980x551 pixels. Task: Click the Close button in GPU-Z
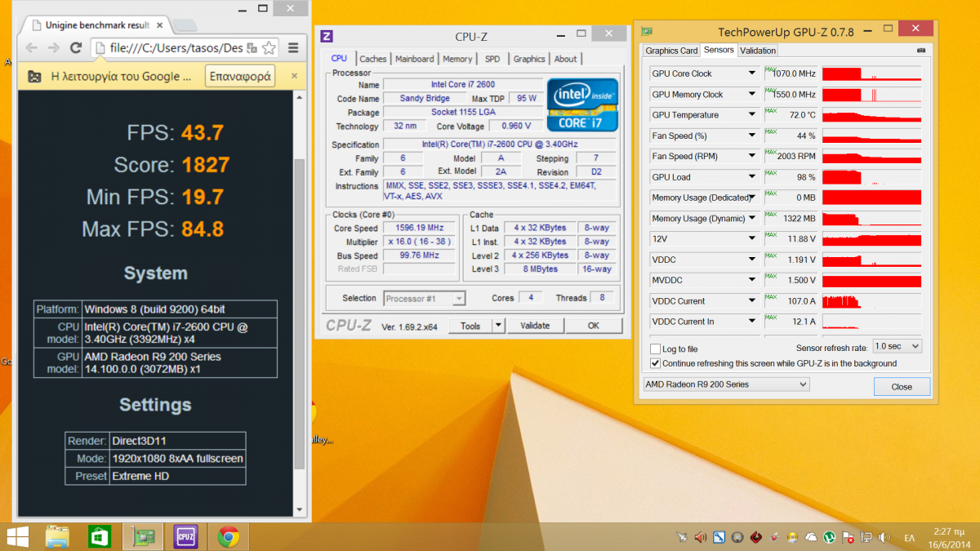coord(902,387)
